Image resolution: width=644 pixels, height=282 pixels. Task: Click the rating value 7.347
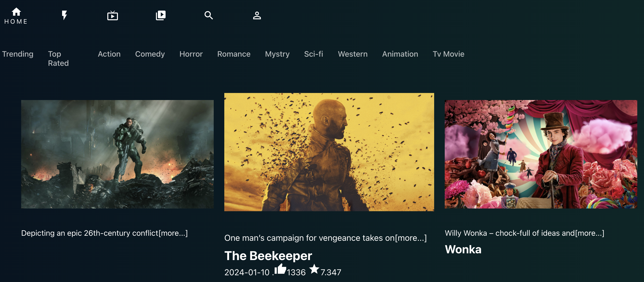(x=331, y=272)
